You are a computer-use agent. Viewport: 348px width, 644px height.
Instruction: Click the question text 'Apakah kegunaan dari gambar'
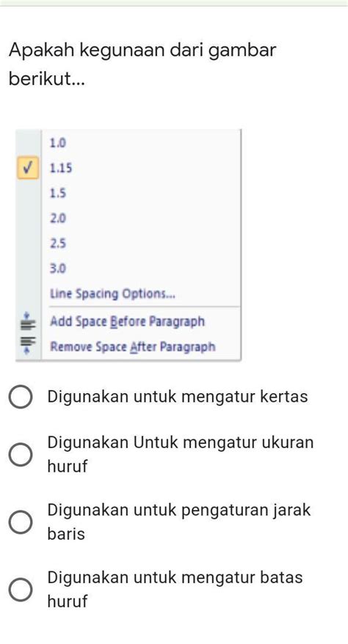pyautogui.click(x=142, y=51)
